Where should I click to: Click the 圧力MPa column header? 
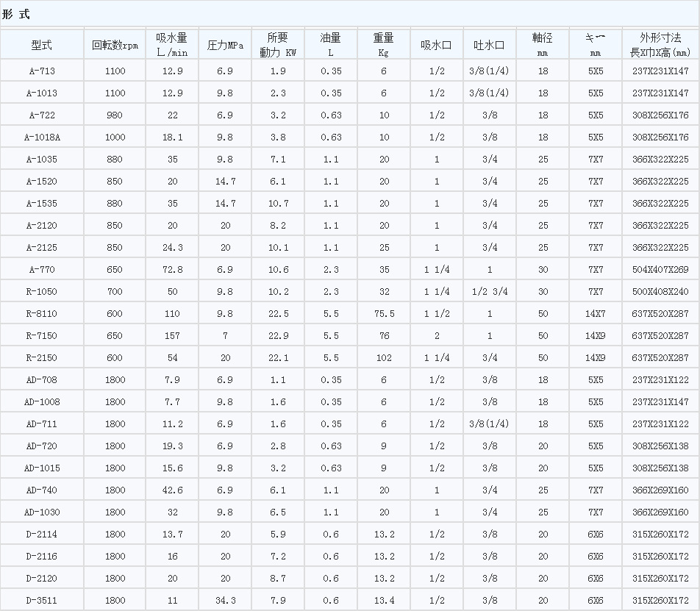(x=225, y=44)
